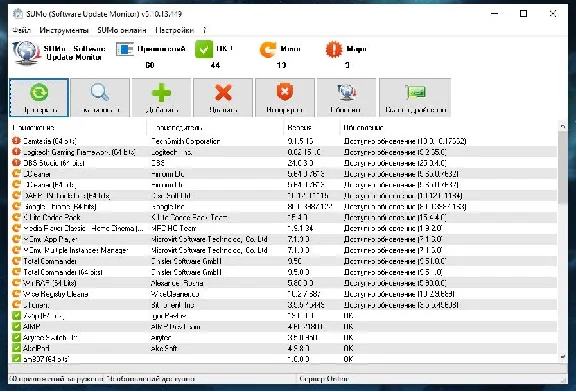Click the AkelSoft company cell
The width and height of the screenshot is (576, 391).
click(x=164, y=348)
